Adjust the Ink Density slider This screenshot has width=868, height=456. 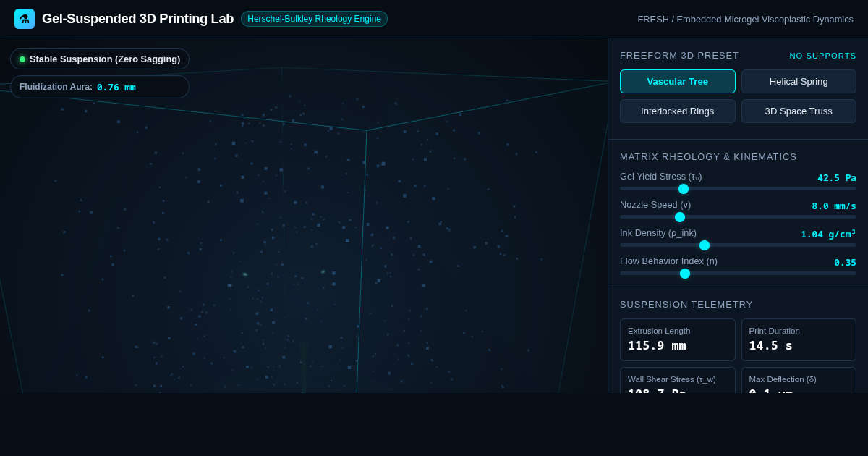738,245
